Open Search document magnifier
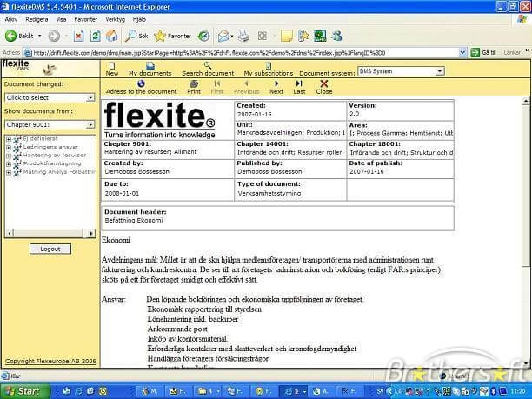532x399 pixels. (x=208, y=69)
